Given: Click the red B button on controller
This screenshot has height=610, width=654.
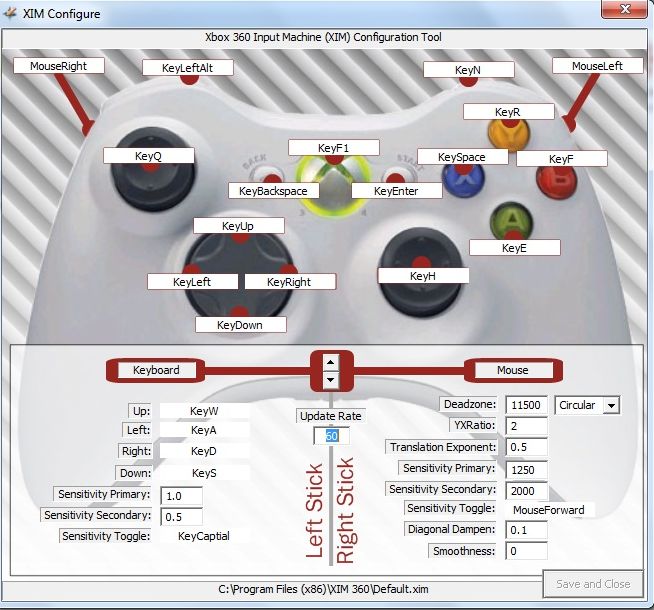Looking at the screenshot, I should [x=557, y=181].
